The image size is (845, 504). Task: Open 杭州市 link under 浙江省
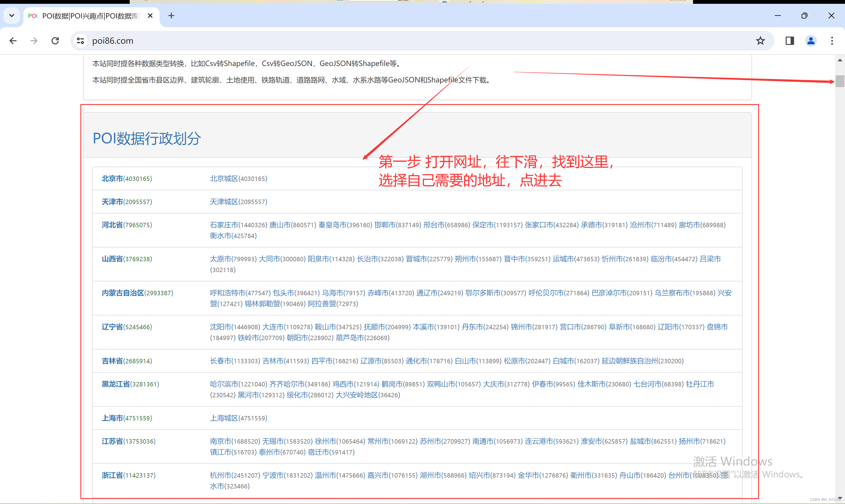coord(221,475)
